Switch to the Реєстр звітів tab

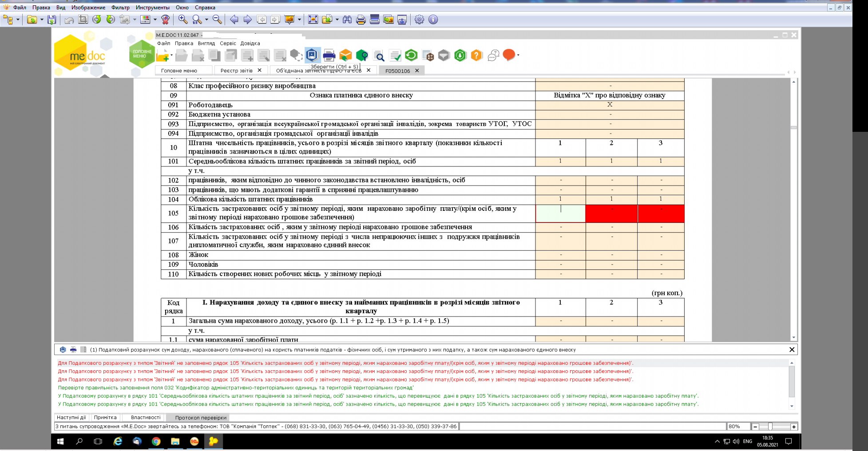point(236,71)
